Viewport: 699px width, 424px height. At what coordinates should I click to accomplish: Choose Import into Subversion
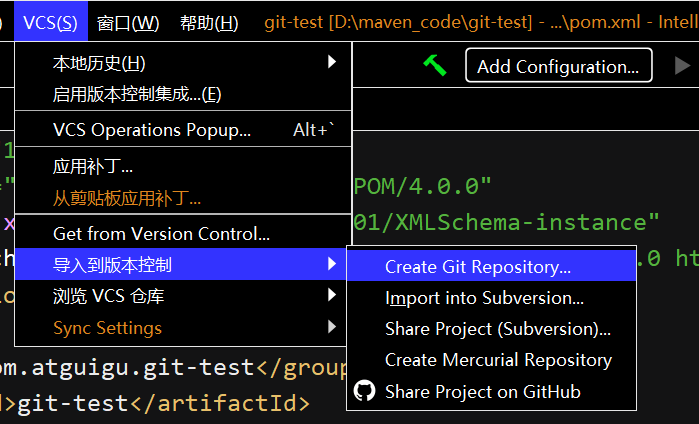484,298
